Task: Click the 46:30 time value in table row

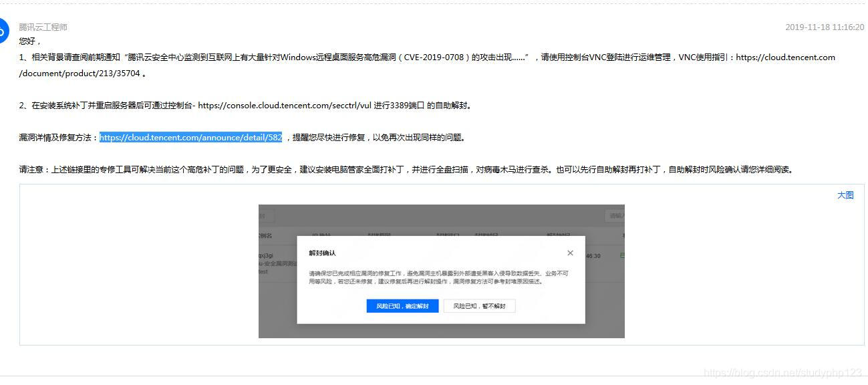Action: 595,255
